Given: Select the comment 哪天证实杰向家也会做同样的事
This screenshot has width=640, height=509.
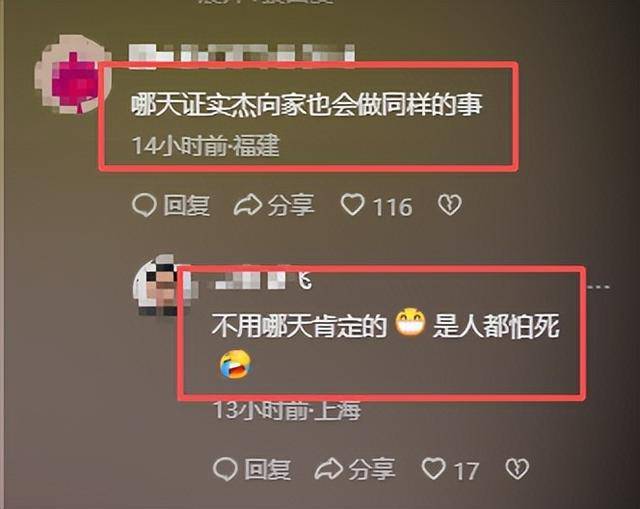Looking at the screenshot, I should click(x=307, y=105).
